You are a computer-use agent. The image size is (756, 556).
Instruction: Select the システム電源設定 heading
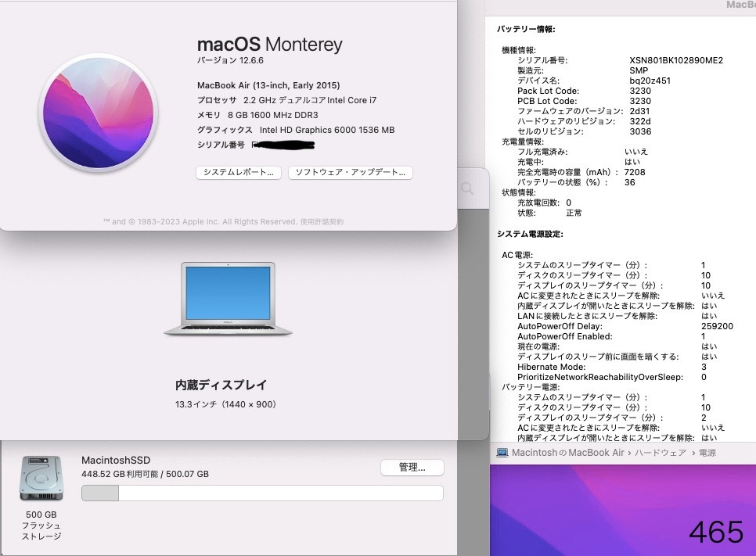(530, 234)
